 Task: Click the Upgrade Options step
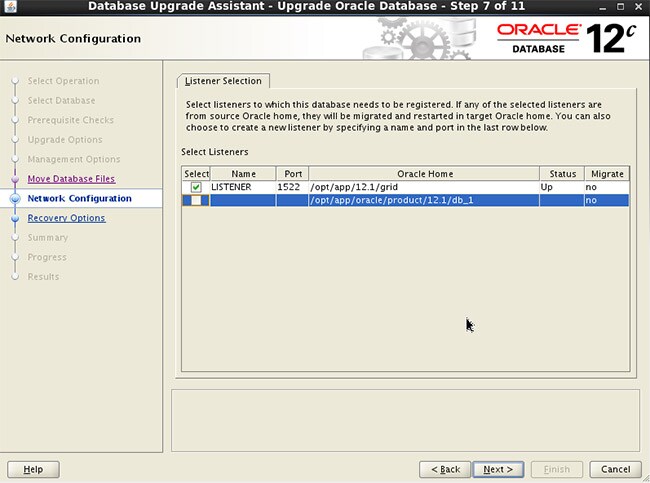tap(65, 140)
